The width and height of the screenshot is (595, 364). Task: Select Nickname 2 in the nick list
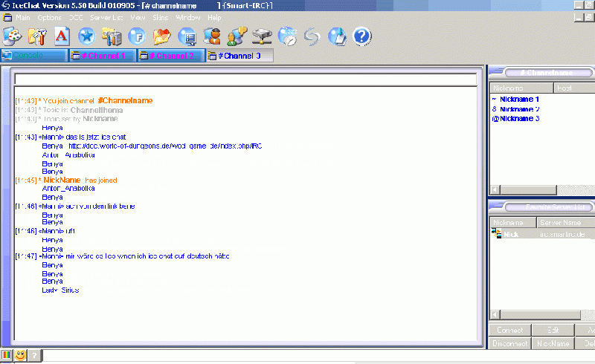[519, 109]
